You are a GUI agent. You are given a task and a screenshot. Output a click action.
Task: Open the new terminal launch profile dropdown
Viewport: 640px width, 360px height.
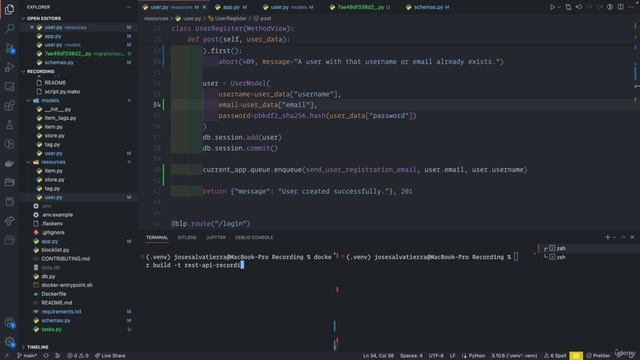(x=615, y=237)
